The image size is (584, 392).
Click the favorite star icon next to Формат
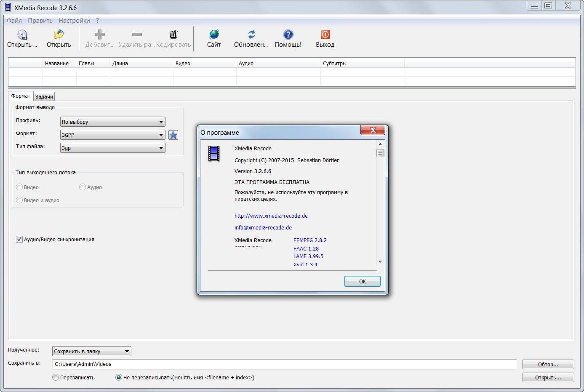tap(173, 135)
